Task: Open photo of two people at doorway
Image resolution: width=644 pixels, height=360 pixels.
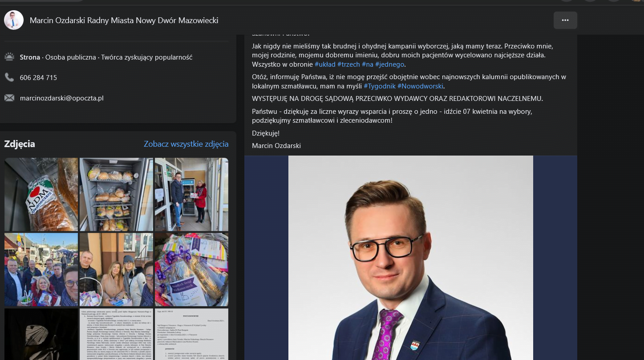Action: pyautogui.click(x=191, y=194)
